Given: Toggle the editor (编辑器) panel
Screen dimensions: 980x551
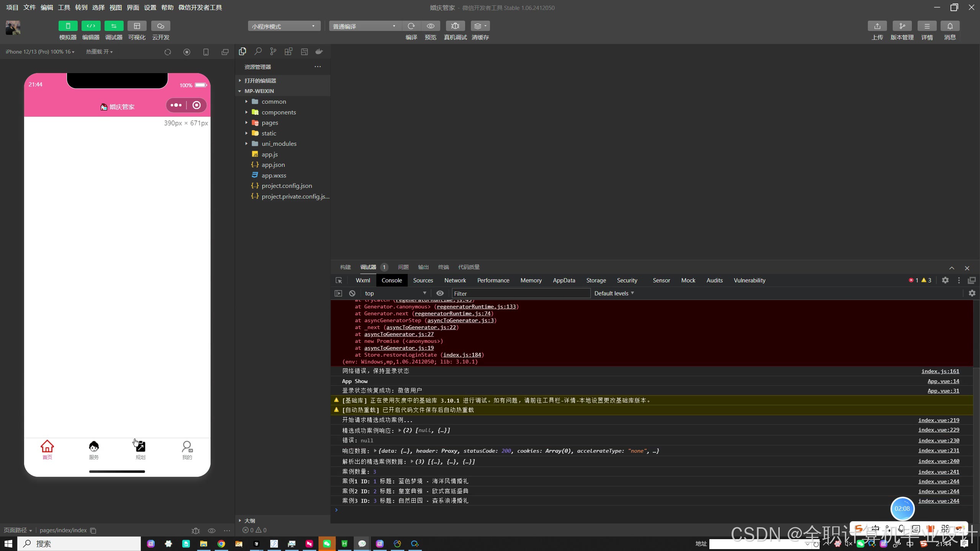Looking at the screenshot, I should (x=91, y=26).
